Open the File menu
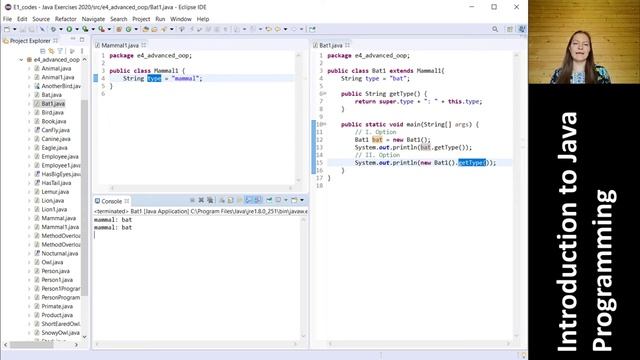This screenshot has height=360, width=640. coord(7,19)
